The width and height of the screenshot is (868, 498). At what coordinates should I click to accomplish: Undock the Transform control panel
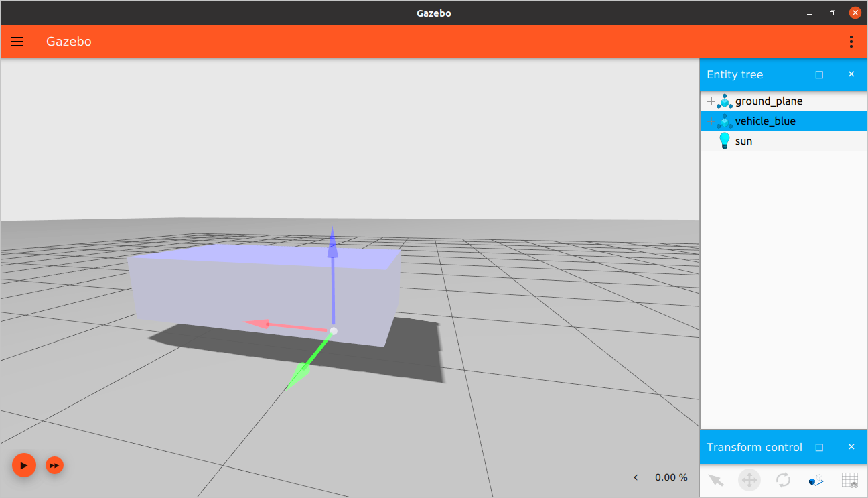coord(819,447)
